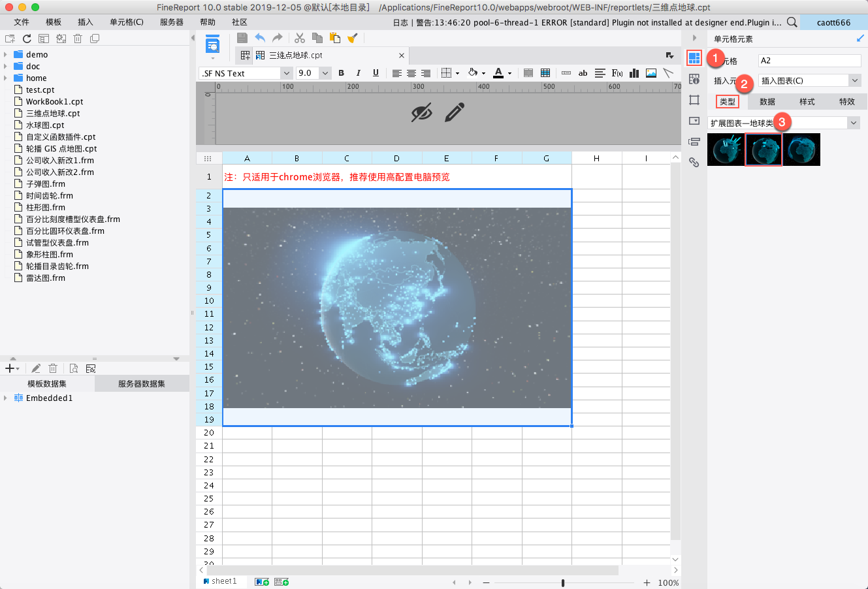The height and width of the screenshot is (589, 868).
Task: Click the undo arrow icon
Action: click(x=260, y=38)
